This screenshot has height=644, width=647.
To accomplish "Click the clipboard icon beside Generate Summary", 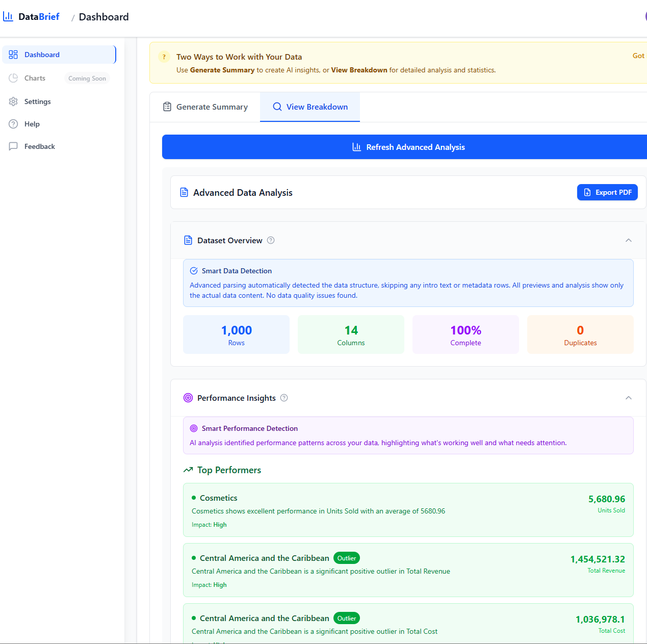I will click(167, 107).
